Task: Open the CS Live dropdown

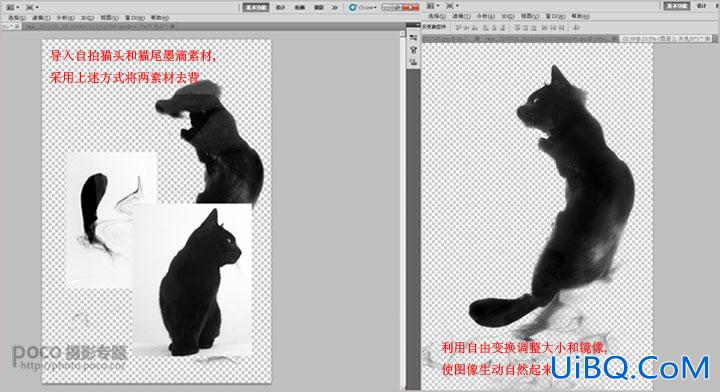Action: coord(362,7)
